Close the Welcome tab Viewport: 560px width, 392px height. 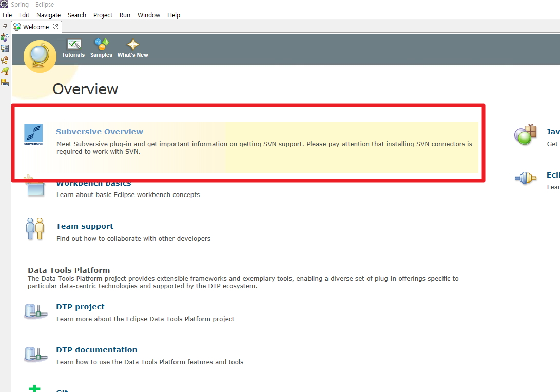coord(55,27)
